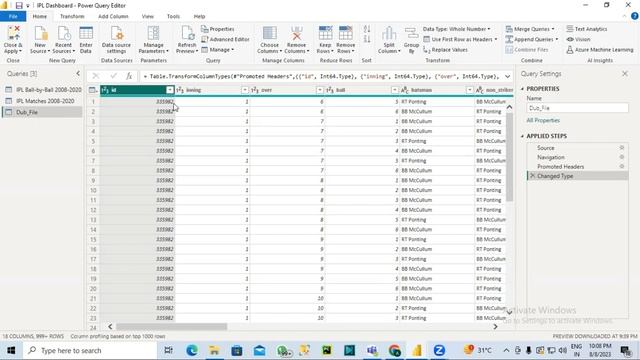Click the query Name input field

pyautogui.click(x=578, y=108)
